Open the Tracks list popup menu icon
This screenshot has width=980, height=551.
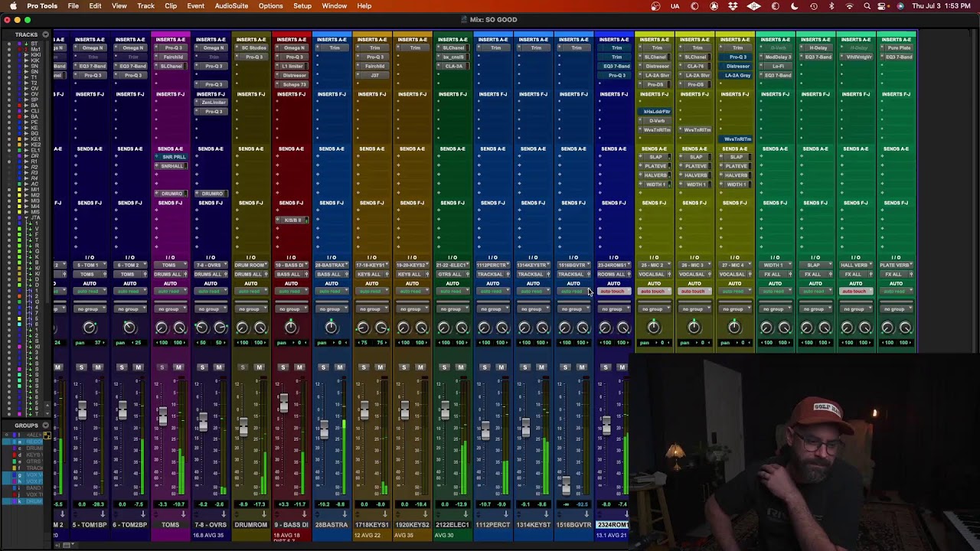(45, 34)
